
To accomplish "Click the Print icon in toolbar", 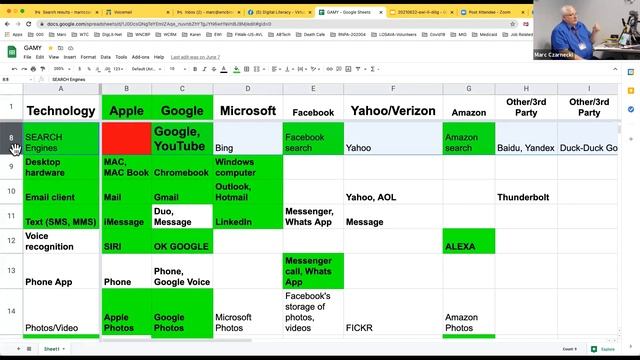I will click(33, 69).
